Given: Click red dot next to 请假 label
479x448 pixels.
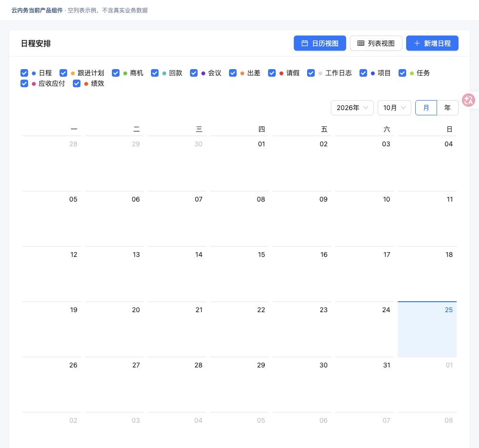Looking at the screenshot, I should [x=281, y=73].
